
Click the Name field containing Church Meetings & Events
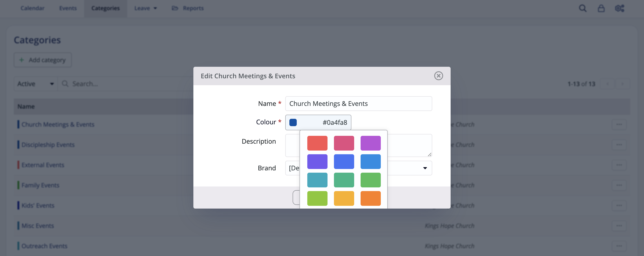click(x=359, y=103)
